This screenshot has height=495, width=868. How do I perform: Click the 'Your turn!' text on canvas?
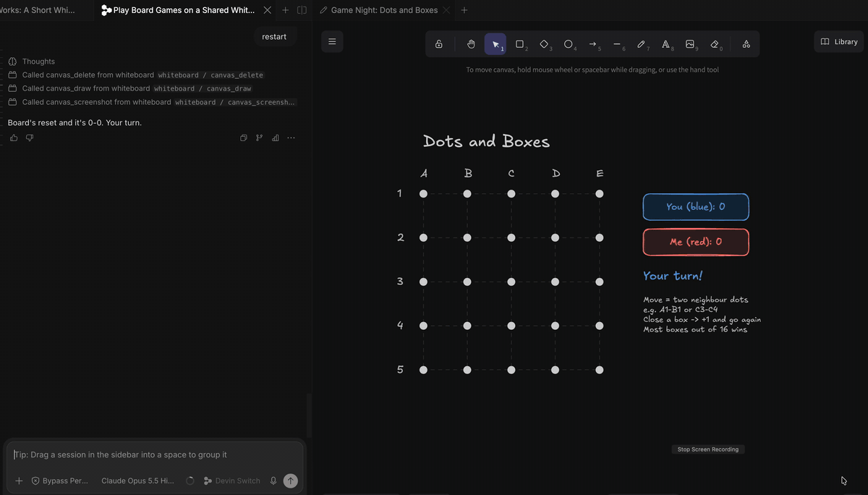[x=673, y=276]
